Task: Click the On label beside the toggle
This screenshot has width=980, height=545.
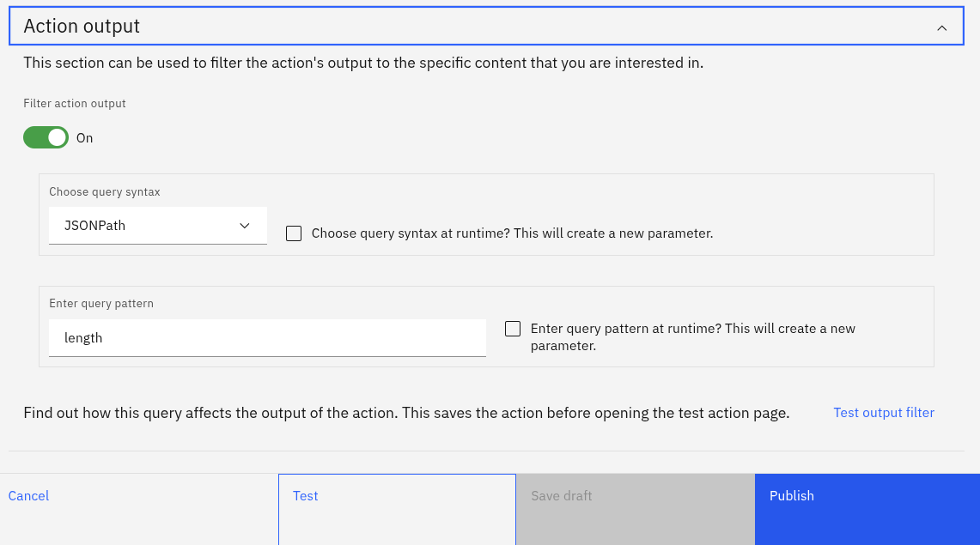Action: pos(84,138)
